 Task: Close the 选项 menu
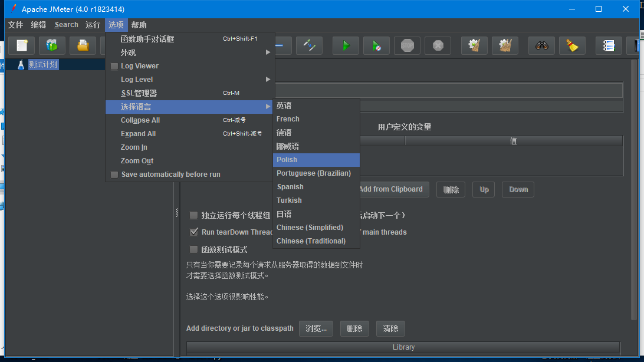coord(116,25)
